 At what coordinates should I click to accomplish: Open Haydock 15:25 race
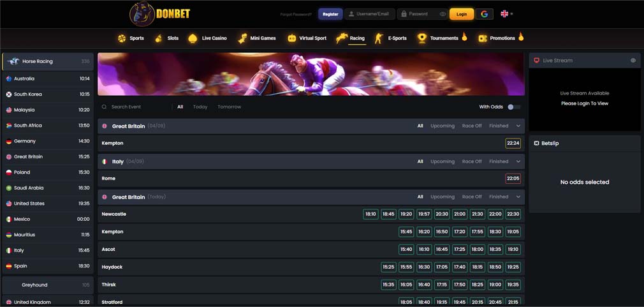coord(388,267)
